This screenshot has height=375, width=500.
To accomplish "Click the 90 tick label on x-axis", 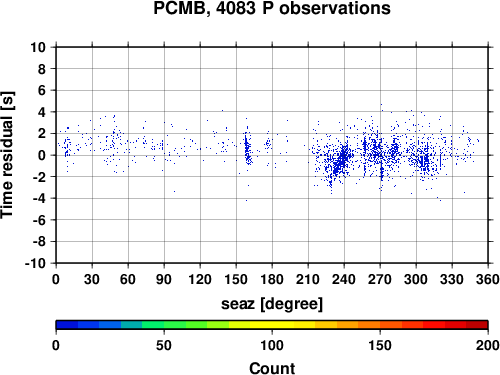I will (164, 279).
